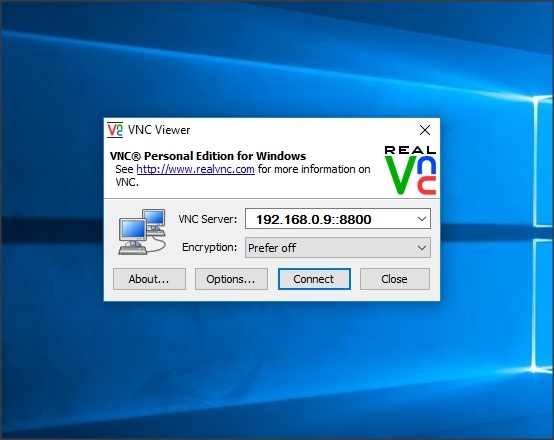Expand the VNC Server dropdown arrow
Viewport: 554px width, 440px height.
point(422,219)
